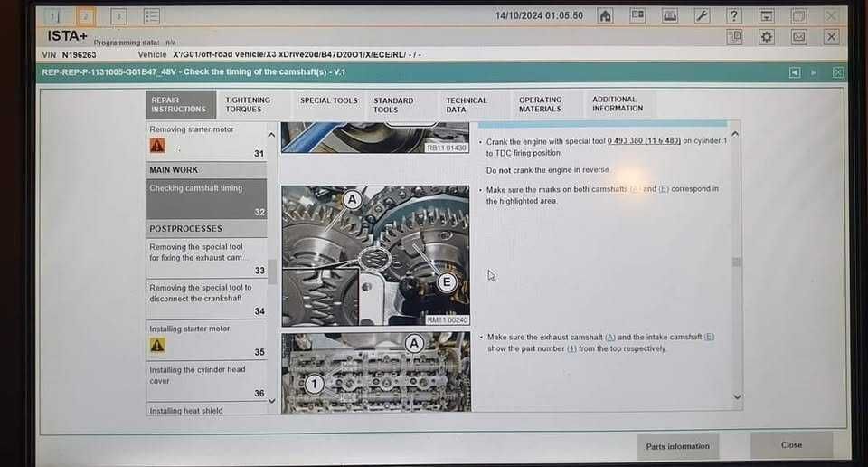Image resolution: width=868 pixels, height=467 pixels.
Task: Open camshaft marks image RM11 00240
Action: [x=375, y=256]
